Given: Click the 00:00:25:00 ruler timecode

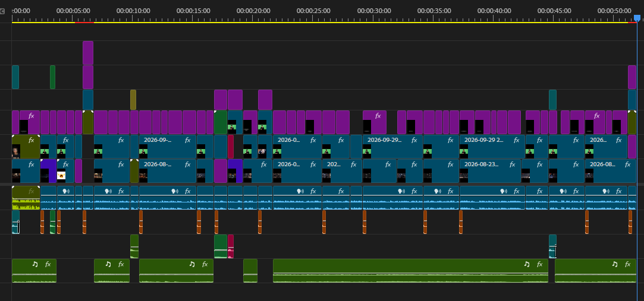Looking at the screenshot, I should (x=313, y=11).
